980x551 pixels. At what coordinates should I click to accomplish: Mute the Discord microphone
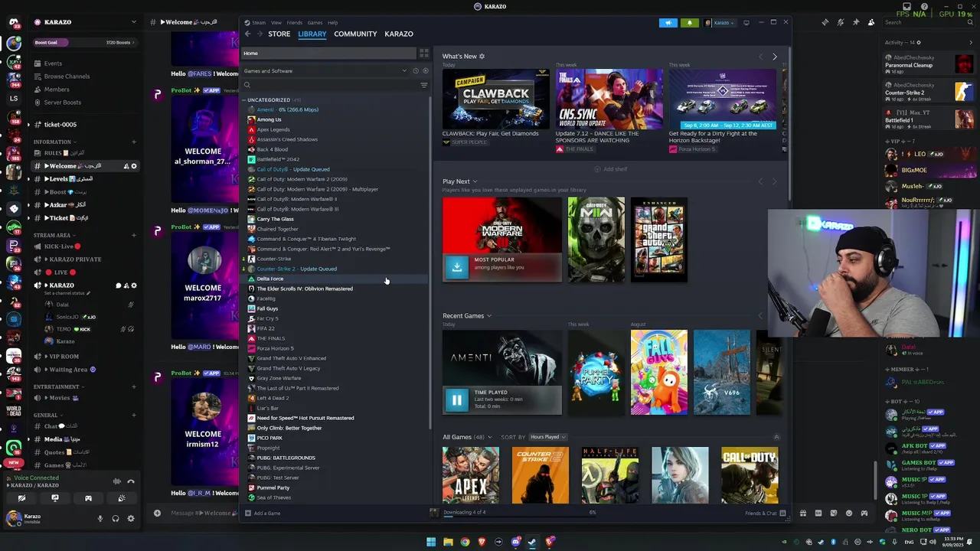pos(100,519)
